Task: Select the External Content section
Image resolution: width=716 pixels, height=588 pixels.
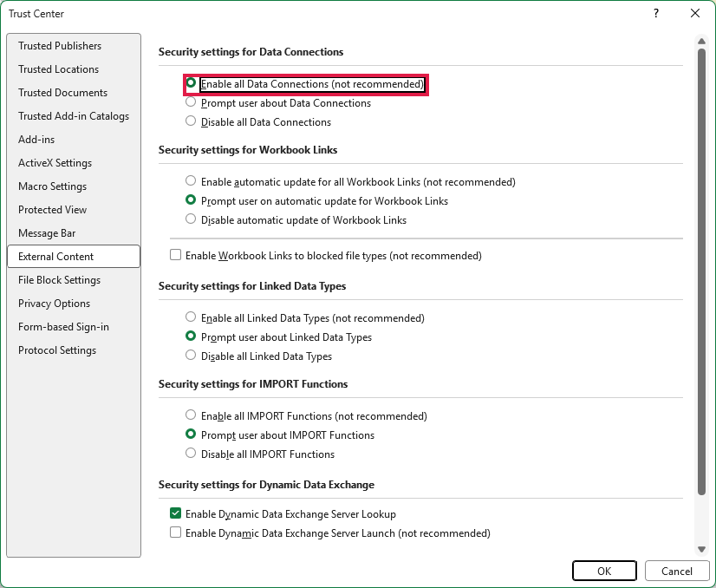Action: [74, 257]
